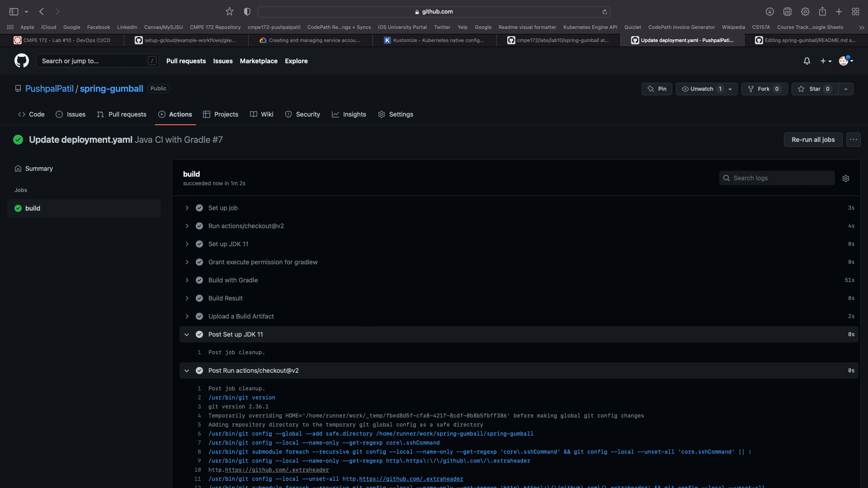Open the PushpalPatil profile link
The width and height of the screenshot is (868, 488).
pos(49,89)
